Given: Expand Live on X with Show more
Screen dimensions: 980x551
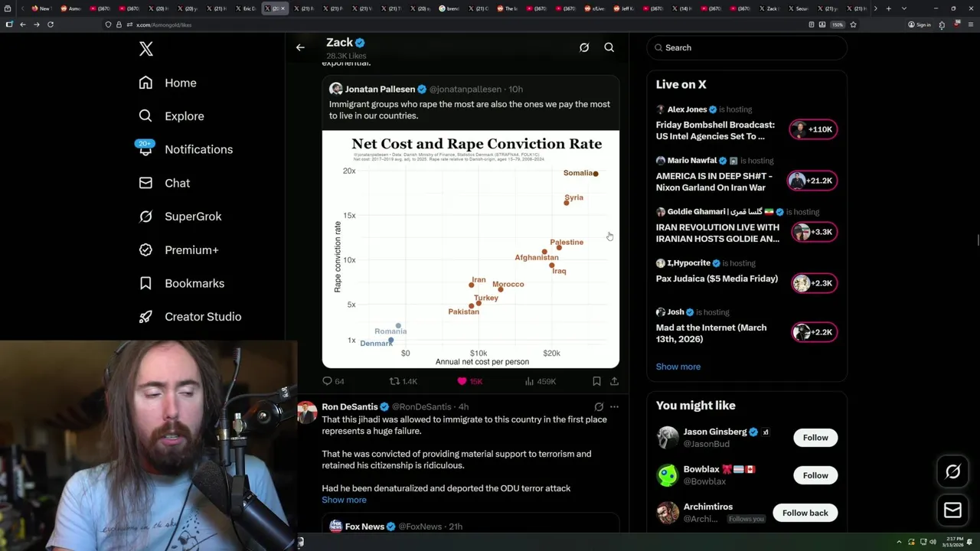Looking at the screenshot, I should [x=678, y=367].
